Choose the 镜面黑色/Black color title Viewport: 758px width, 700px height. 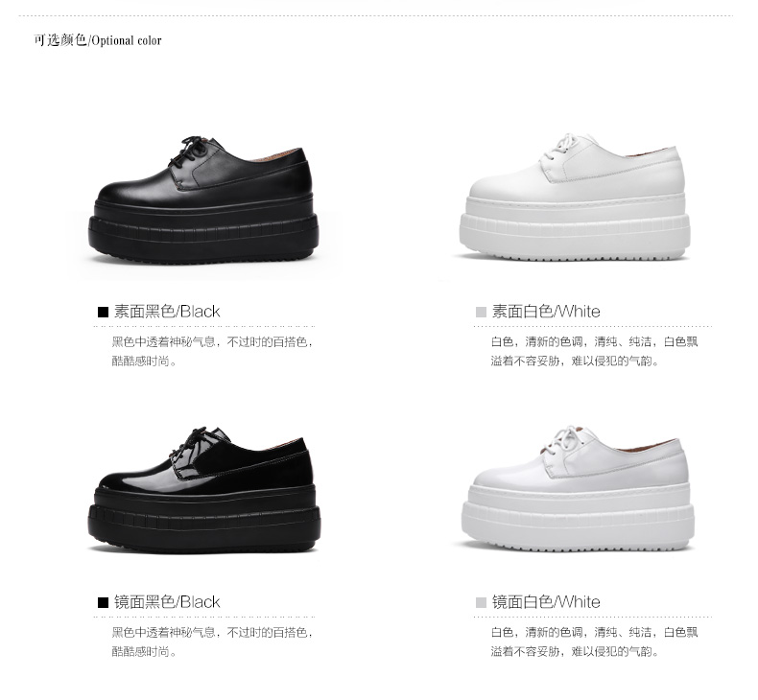167,602
